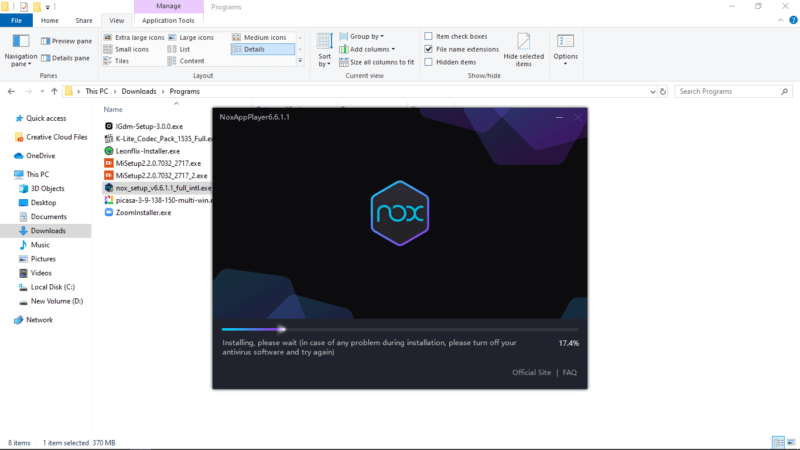Enable Item check boxes
This screenshot has height=450, width=800.
[x=429, y=36]
